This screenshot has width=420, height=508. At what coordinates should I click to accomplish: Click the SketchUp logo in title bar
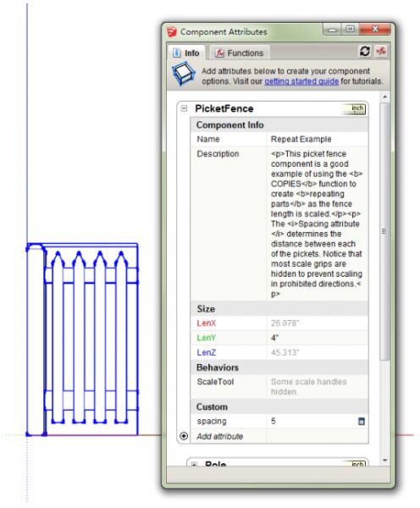click(172, 32)
